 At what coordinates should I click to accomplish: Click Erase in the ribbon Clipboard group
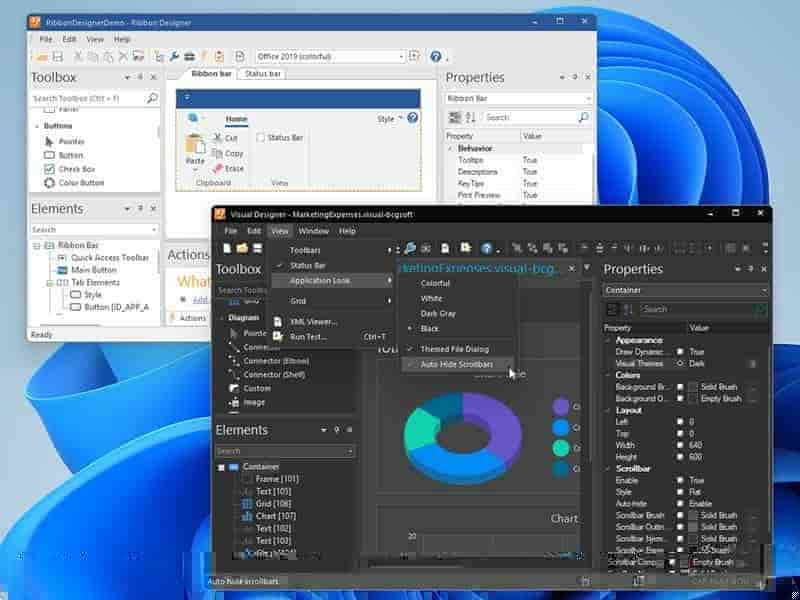click(228, 168)
